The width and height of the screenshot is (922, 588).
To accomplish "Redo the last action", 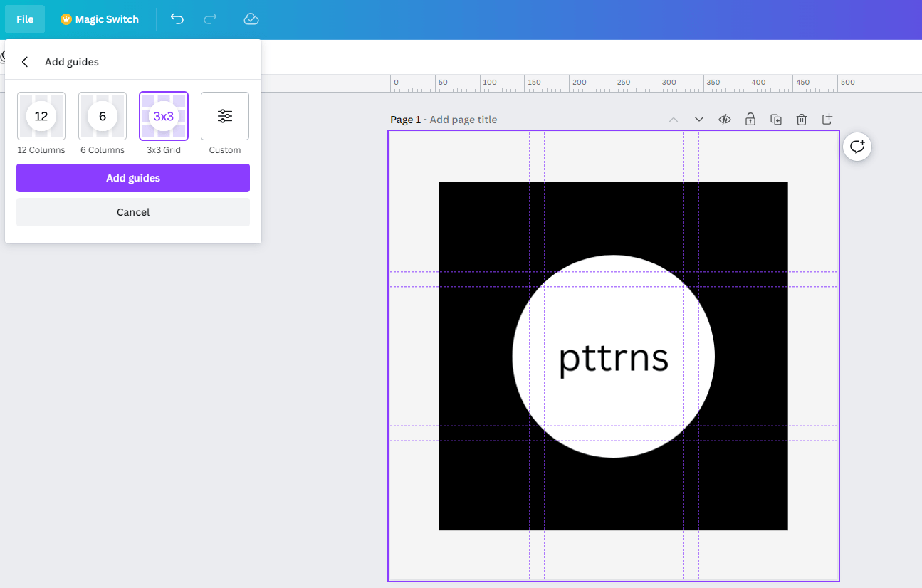I will (210, 19).
